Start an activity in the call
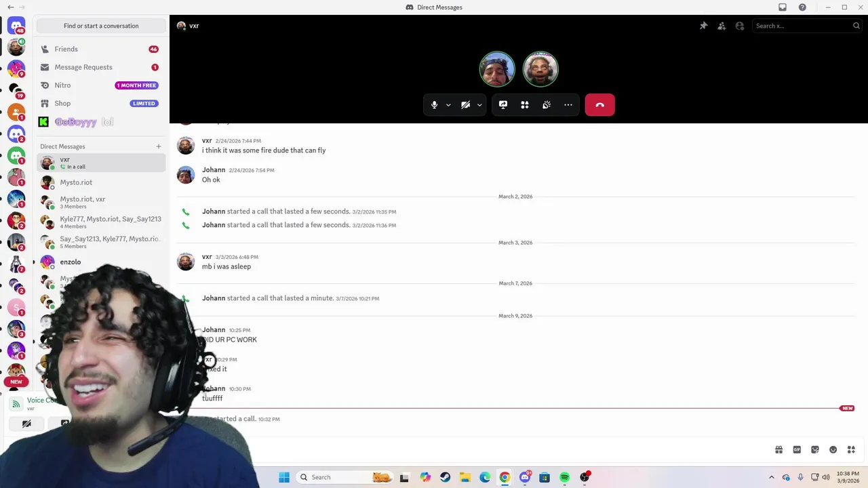Viewport: 868px width, 488px height. click(525, 105)
